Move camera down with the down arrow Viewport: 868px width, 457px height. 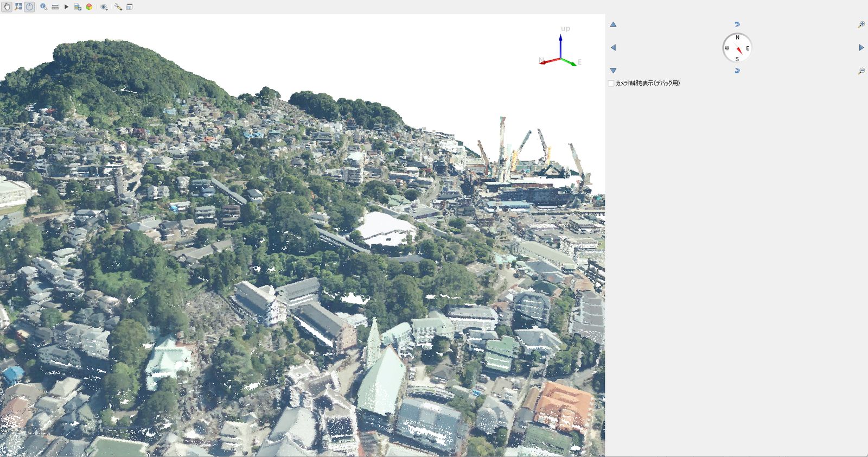click(x=613, y=71)
